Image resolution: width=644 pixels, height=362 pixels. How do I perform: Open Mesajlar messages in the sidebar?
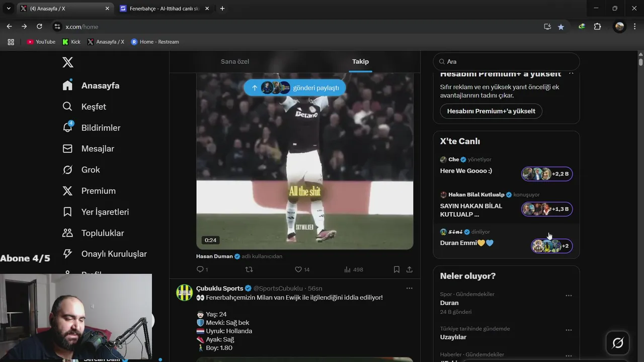tap(88, 149)
